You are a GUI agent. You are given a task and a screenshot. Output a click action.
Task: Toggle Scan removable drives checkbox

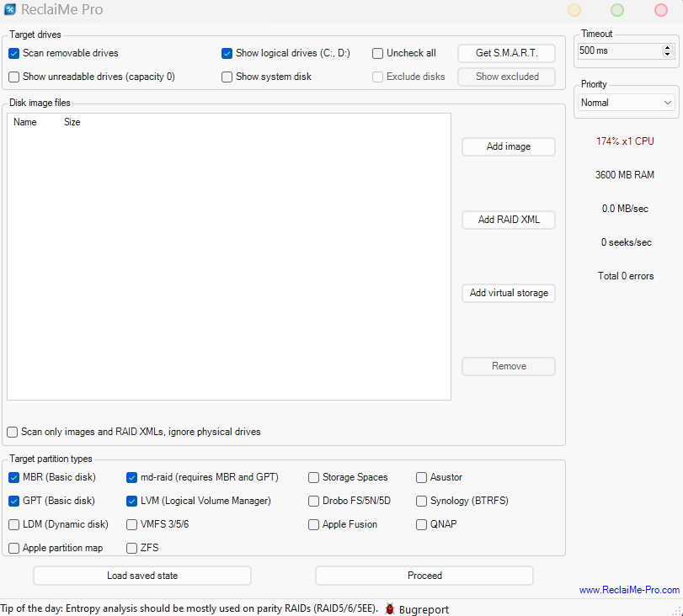14,53
